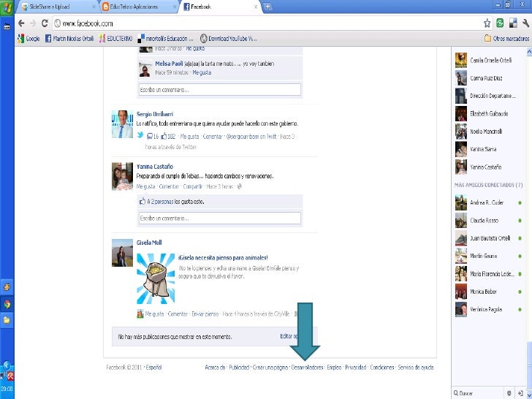532x399 pixels.
Task: Open Sergio Urribarri's profile link
Action: (x=155, y=114)
